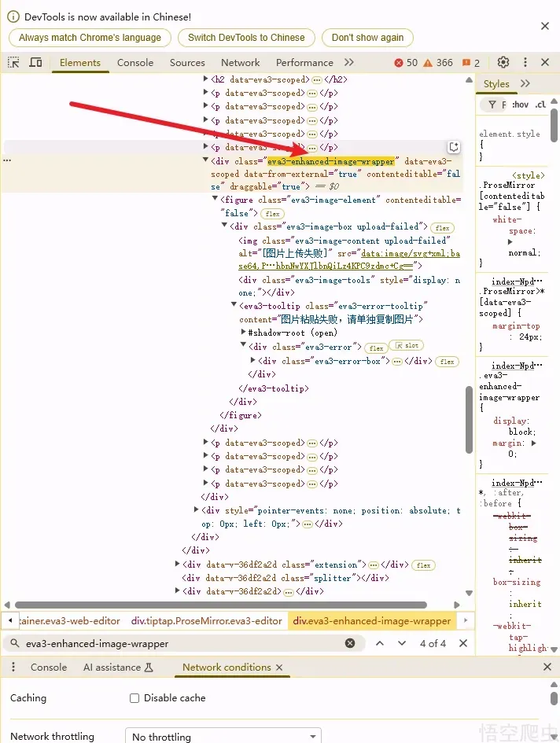Open DevTools settings gear
Viewport: 560px width, 743px height.
(x=503, y=63)
